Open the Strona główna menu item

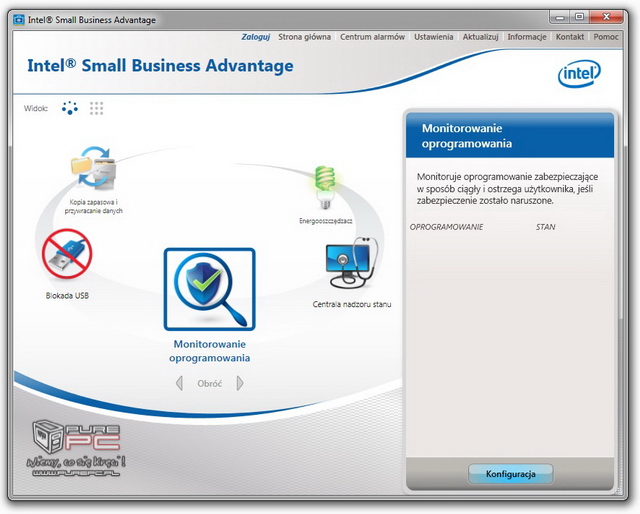click(x=304, y=37)
